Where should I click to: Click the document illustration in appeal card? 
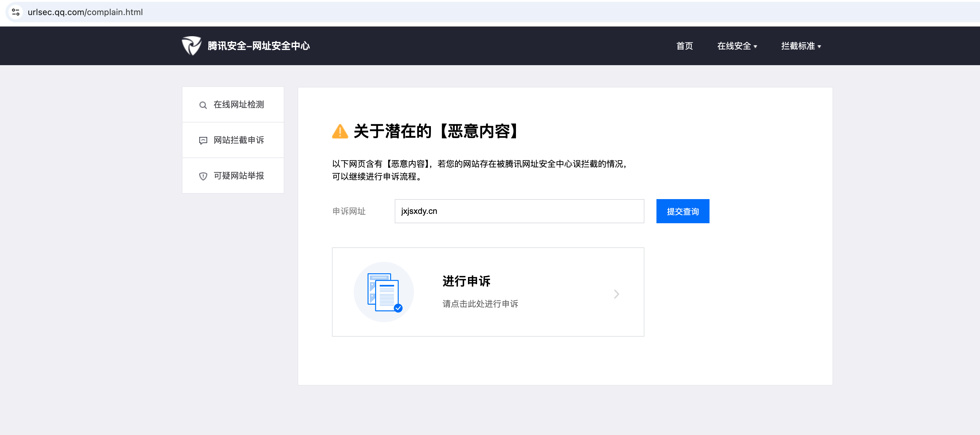pos(384,292)
